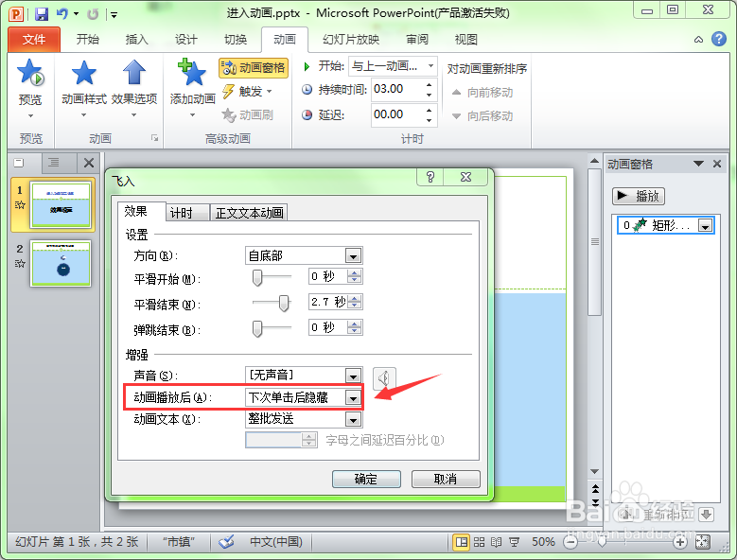The width and height of the screenshot is (737, 560).
Task: Select the Outline tab icon in the left pane
Action: click(x=54, y=163)
